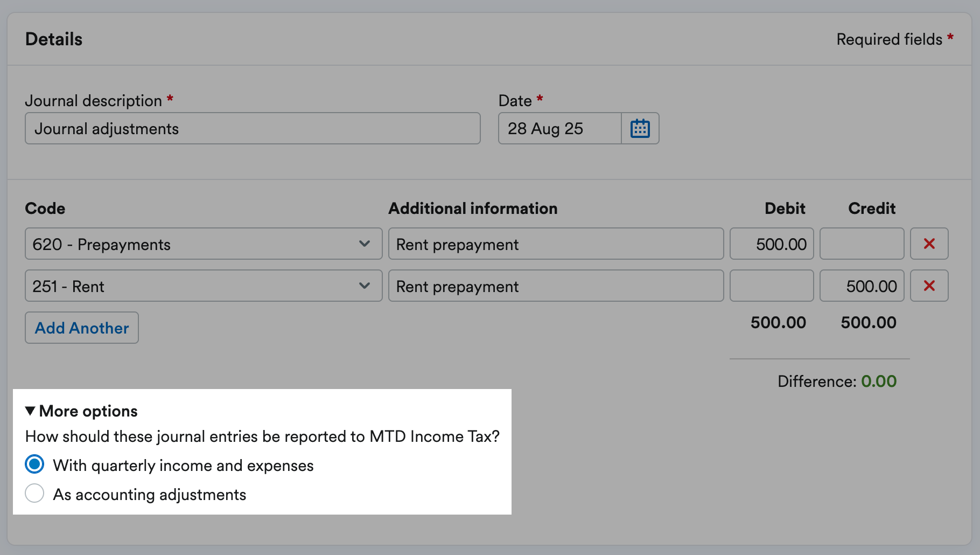
Task: Click the 'Difference: 0.00' value
Action: 837,381
